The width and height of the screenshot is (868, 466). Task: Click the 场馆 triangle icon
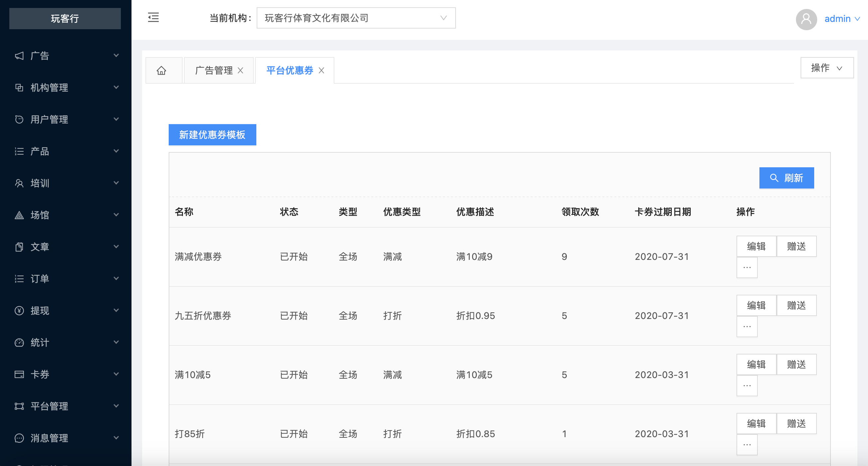coord(19,215)
